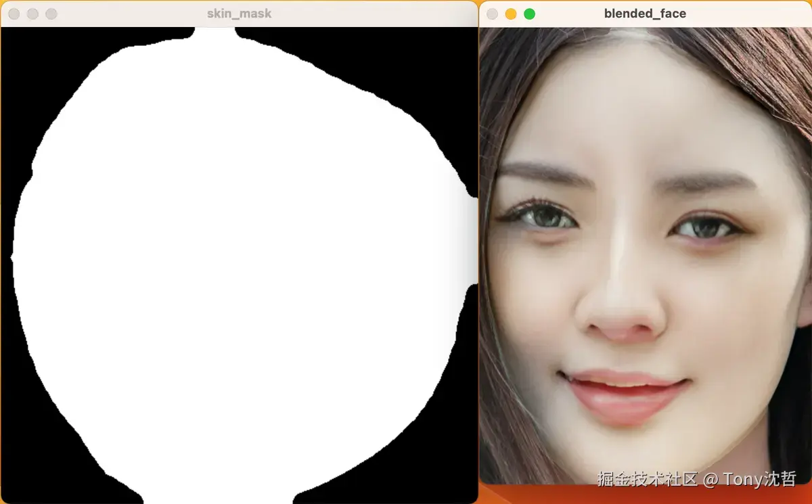Viewport: 812px width, 504px height.
Task: Zoom the skin_mask window
Action: point(51,14)
